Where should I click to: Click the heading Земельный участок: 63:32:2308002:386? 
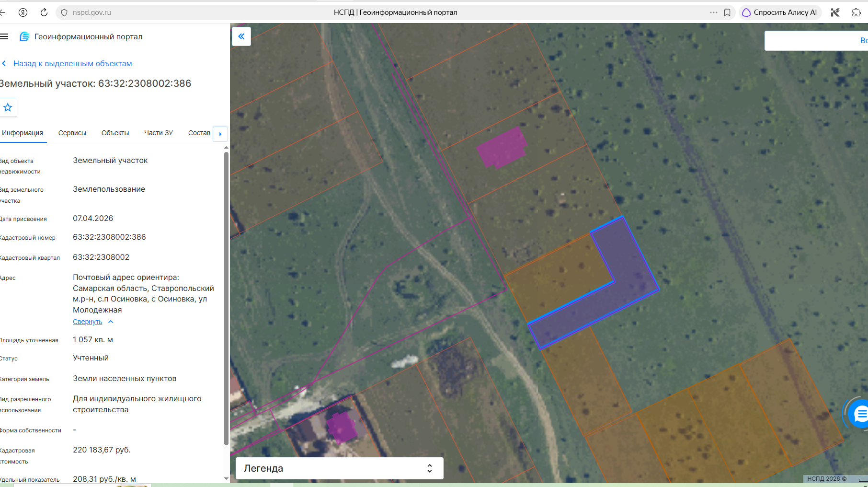[95, 83]
